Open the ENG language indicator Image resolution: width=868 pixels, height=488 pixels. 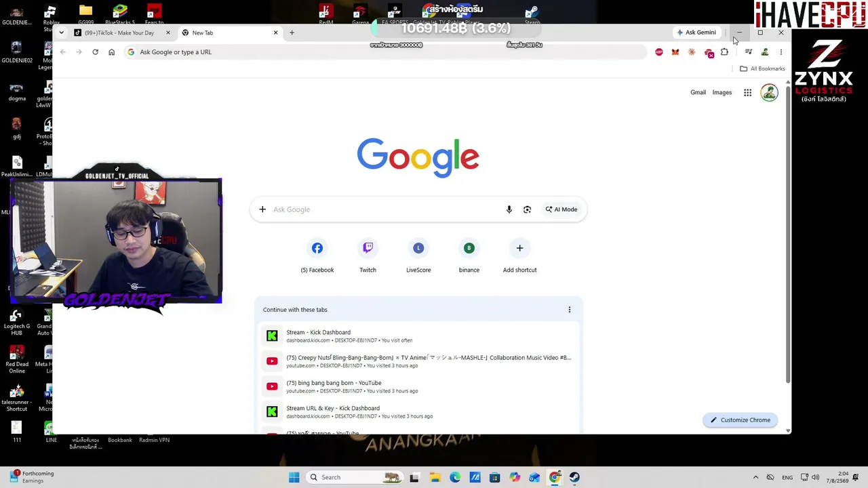click(787, 477)
